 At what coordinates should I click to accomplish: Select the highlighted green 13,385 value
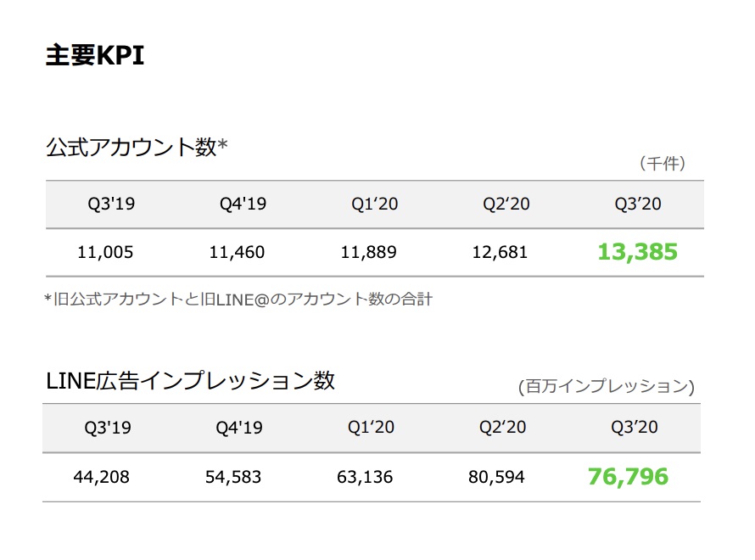tap(638, 252)
